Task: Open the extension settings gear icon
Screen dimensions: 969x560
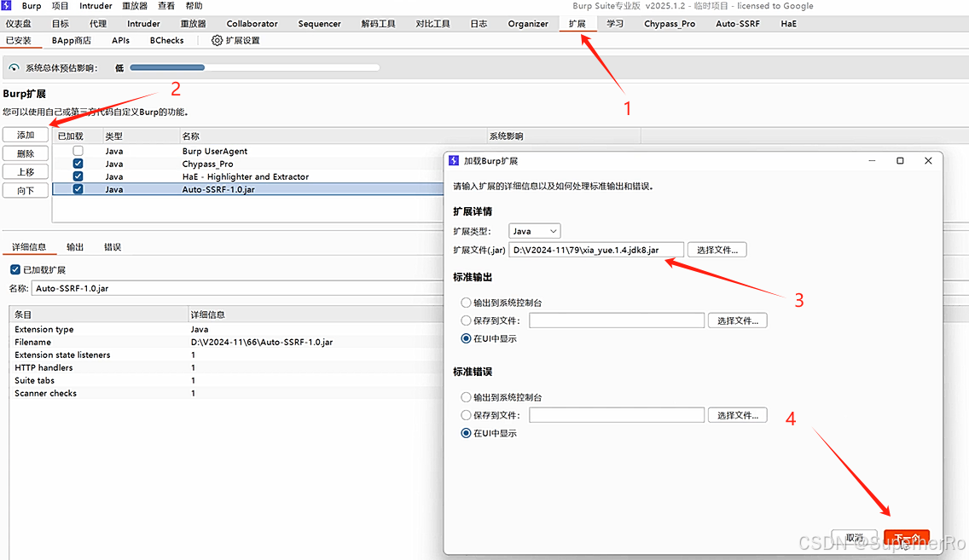Action: click(x=217, y=40)
